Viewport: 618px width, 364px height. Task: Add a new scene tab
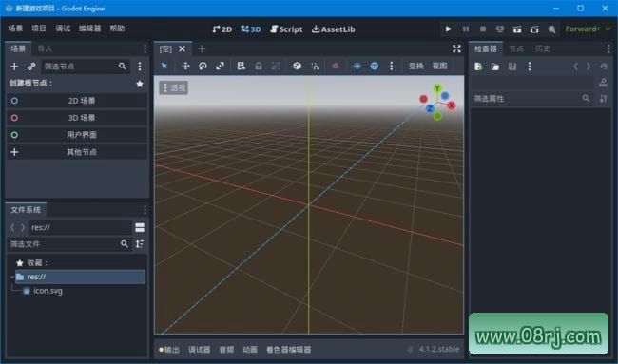pyautogui.click(x=202, y=48)
